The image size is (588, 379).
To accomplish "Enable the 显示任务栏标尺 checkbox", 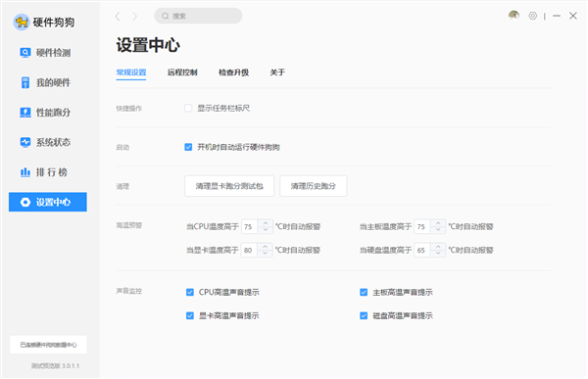I will 188,109.
